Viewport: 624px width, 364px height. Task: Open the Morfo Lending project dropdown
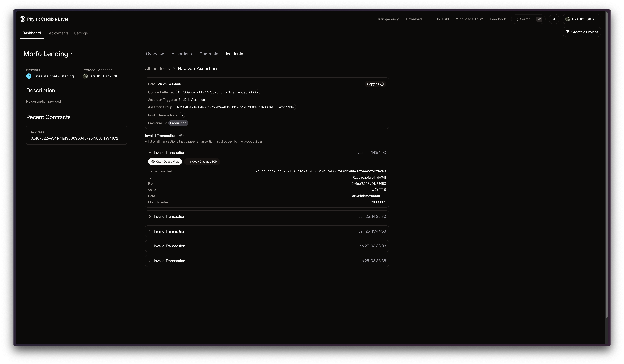[x=72, y=54]
